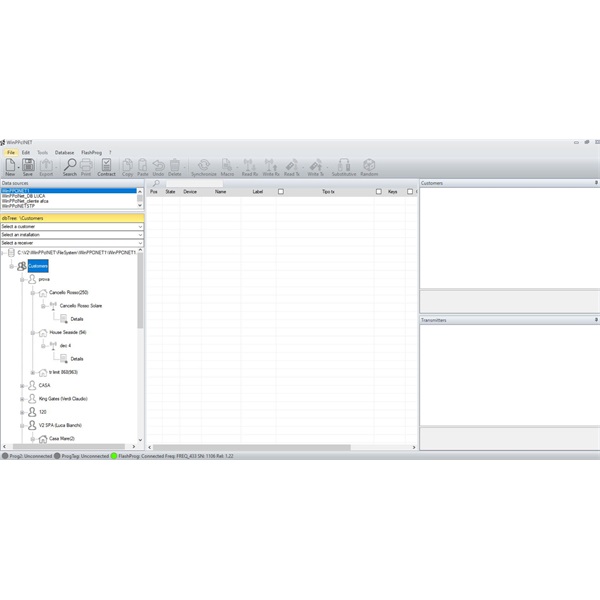Viewport: 600px width, 600px height.
Task: Click the Random dice icon
Action: coord(369,165)
